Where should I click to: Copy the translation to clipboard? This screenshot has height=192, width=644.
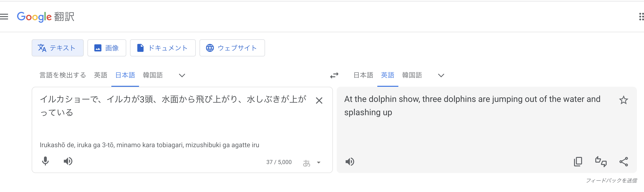pos(578,162)
